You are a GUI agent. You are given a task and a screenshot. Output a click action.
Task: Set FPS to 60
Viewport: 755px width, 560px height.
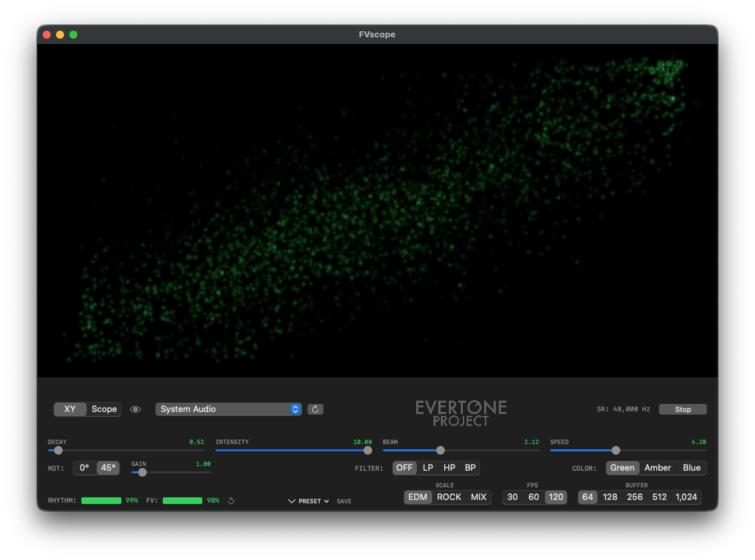click(534, 497)
